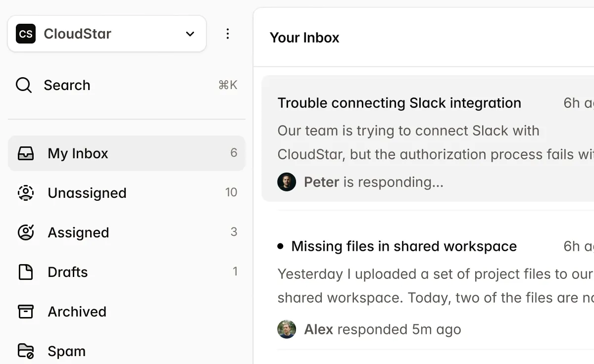Open Trouble connecting Slack integration conversation
This screenshot has width=594, height=364.
pyautogui.click(x=399, y=103)
